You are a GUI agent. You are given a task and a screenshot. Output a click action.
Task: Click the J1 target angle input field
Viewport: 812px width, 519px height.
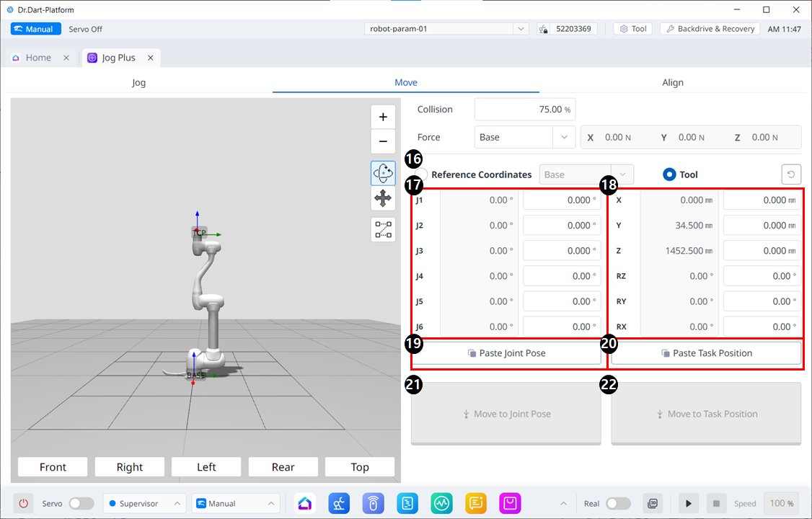click(561, 200)
